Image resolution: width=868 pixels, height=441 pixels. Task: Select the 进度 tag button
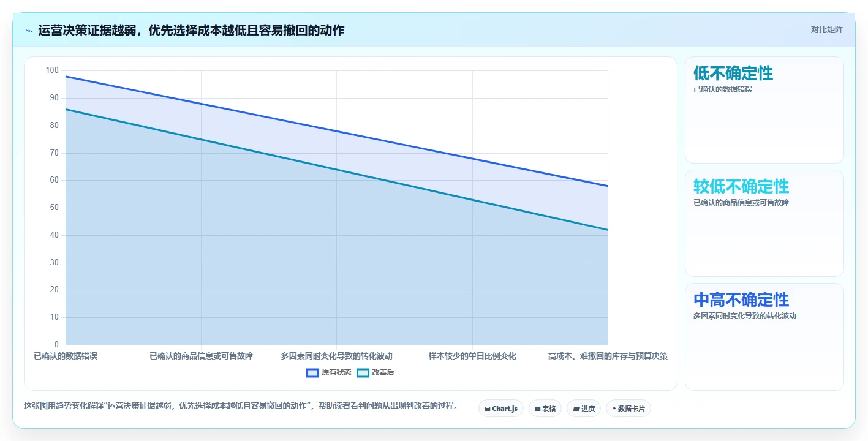coord(584,409)
